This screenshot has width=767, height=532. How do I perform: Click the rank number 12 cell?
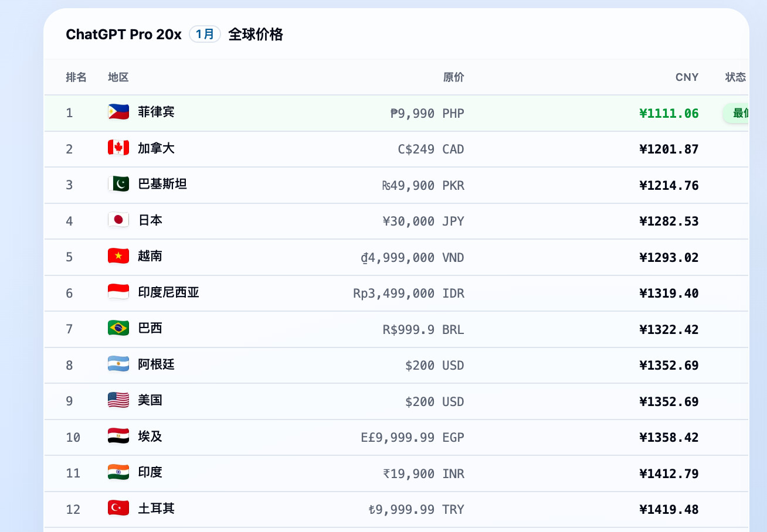coord(73,510)
